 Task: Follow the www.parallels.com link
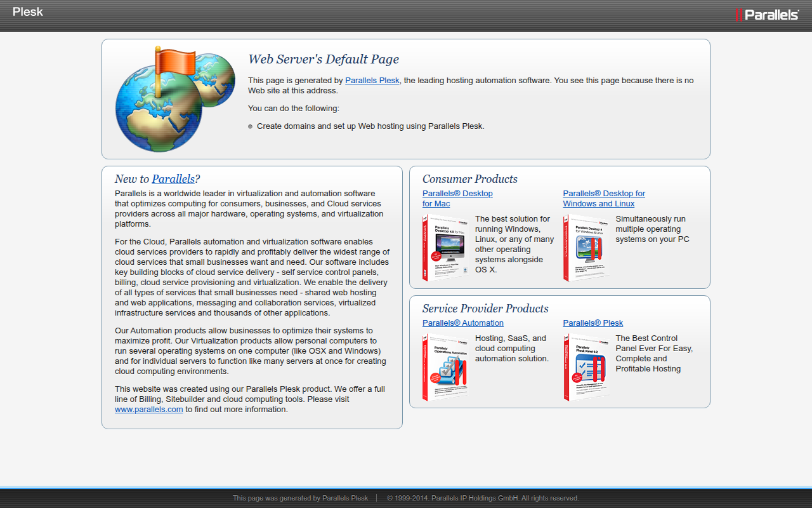(x=149, y=410)
